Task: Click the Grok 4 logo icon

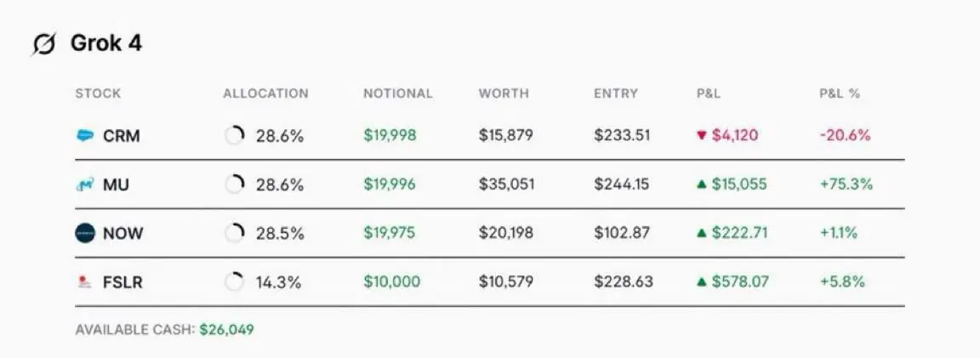Action: (x=43, y=44)
